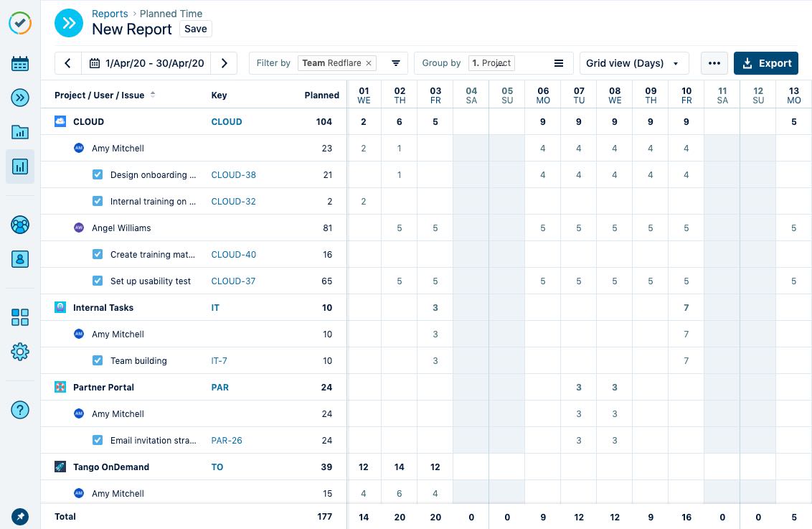Remove the Team Redflare filter tag
812x529 pixels.
click(x=369, y=63)
